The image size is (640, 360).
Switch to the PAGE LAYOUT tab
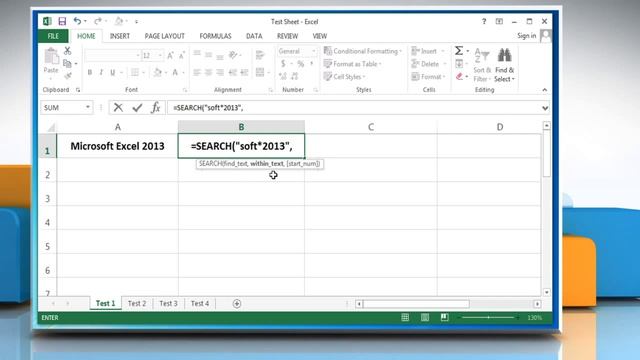click(164, 36)
